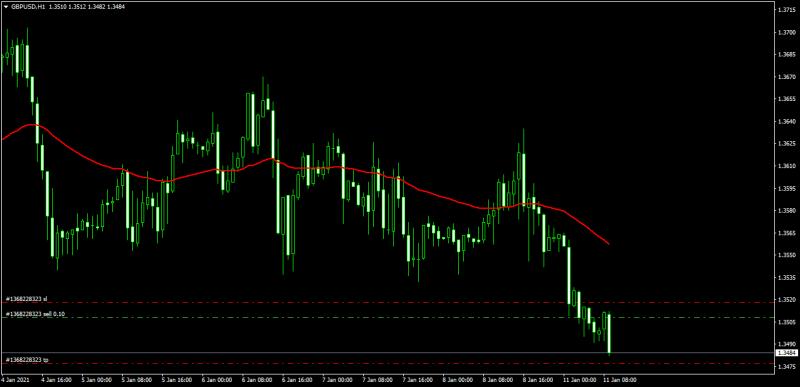This screenshot has width=800, height=387.
Task: Click the 1.3520 price scale label
Action: pyautogui.click(x=786, y=300)
